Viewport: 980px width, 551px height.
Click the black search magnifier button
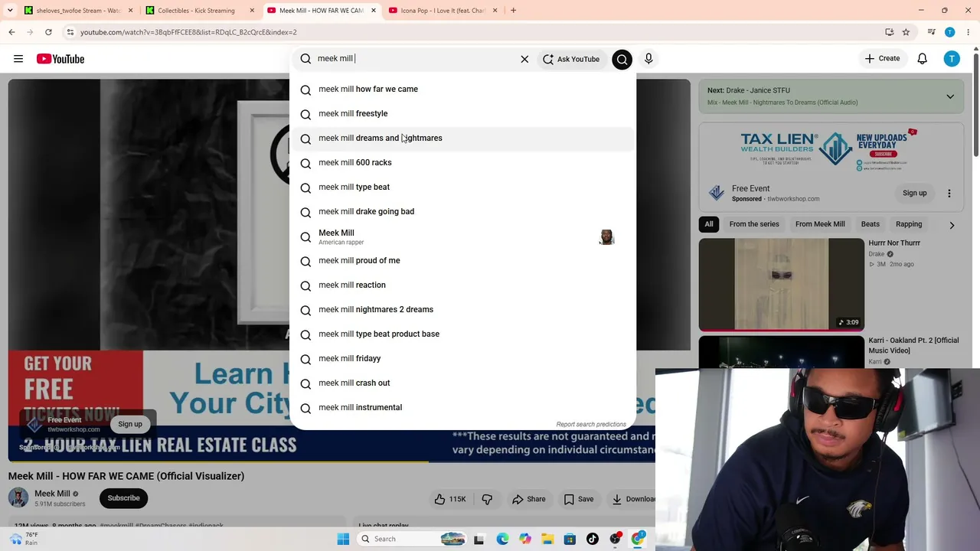click(622, 59)
